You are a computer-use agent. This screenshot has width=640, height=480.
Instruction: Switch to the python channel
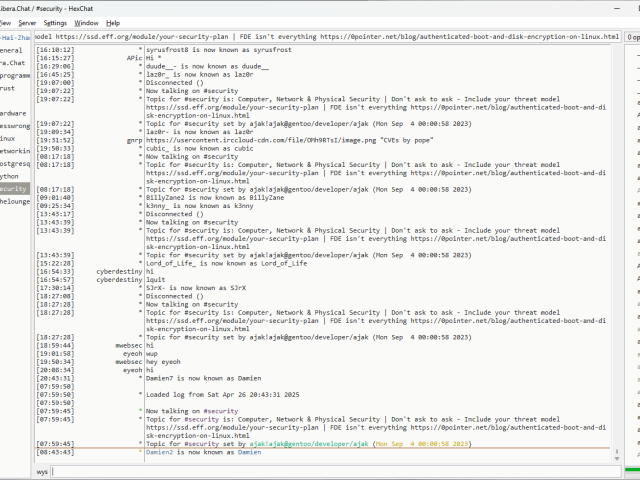pos(10,176)
